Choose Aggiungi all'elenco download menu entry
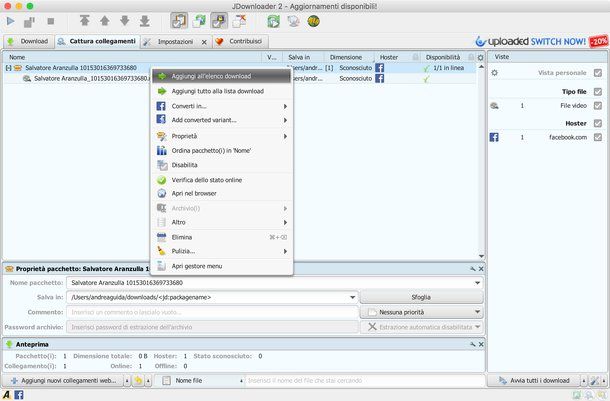Screen dimensions: 610x401 coord(222,76)
